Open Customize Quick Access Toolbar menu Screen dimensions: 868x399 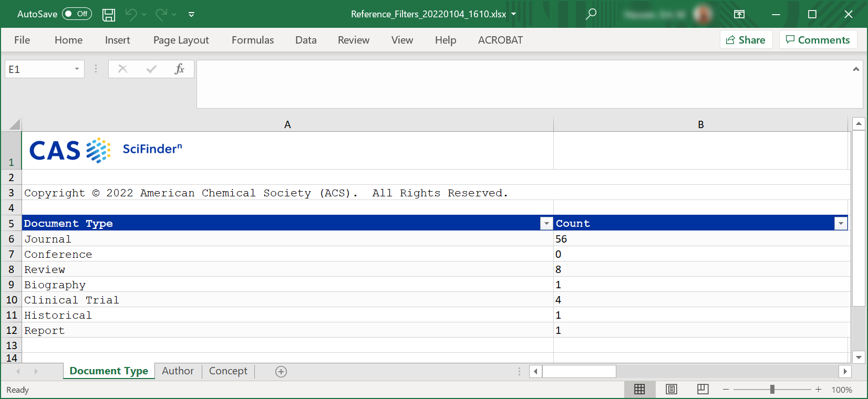click(191, 15)
